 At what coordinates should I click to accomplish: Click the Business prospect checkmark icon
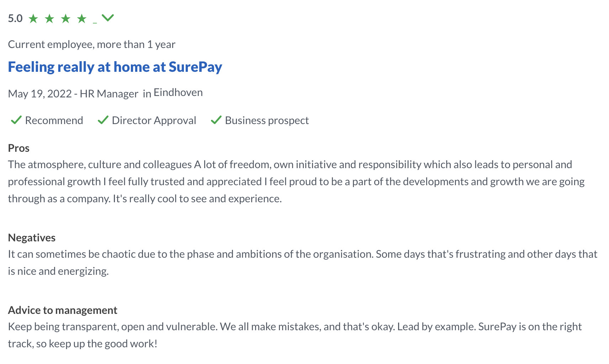click(216, 120)
